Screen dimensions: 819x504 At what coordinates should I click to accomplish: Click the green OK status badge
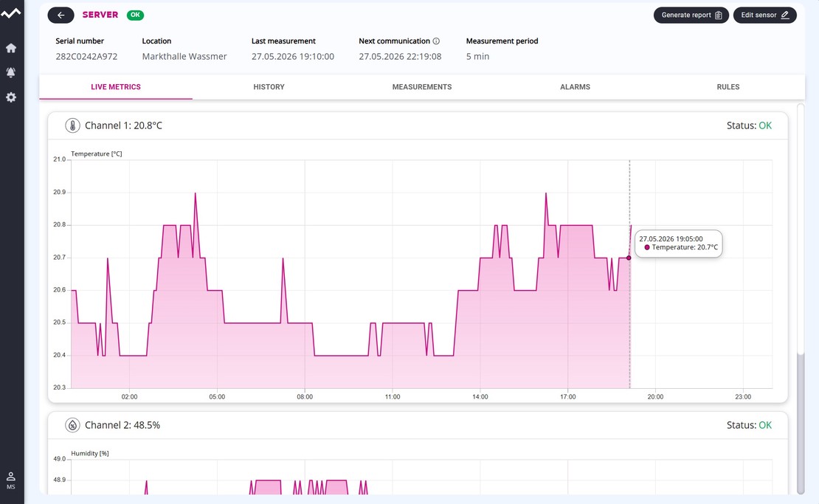pyautogui.click(x=135, y=15)
